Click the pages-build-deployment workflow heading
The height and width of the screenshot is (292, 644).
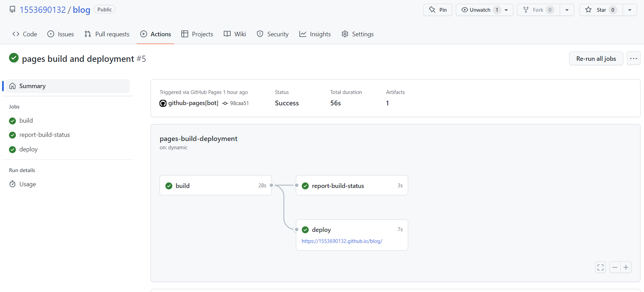[199, 139]
